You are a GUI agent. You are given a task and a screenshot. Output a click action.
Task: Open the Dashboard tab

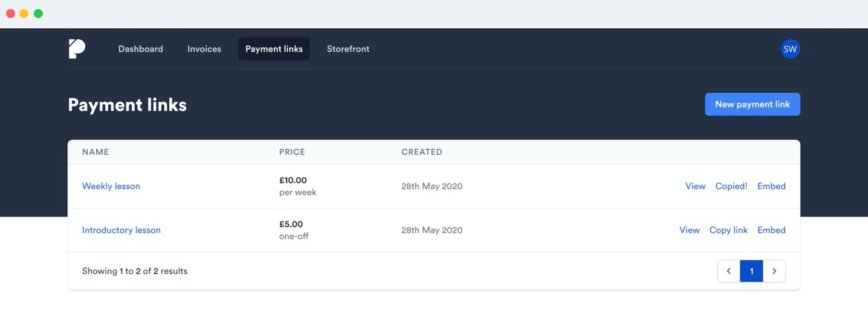click(x=140, y=49)
